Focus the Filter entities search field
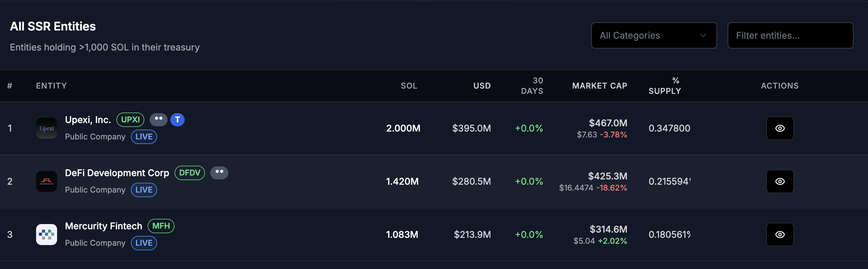 pyautogui.click(x=790, y=35)
